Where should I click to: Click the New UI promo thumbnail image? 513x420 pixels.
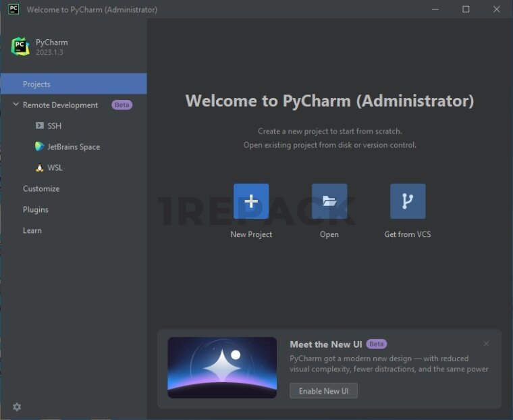(222, 367)
